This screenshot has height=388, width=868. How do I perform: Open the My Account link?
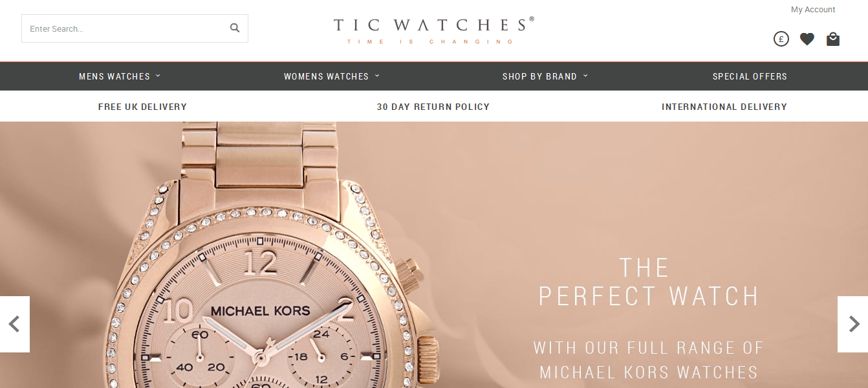(x=813, y=10)
